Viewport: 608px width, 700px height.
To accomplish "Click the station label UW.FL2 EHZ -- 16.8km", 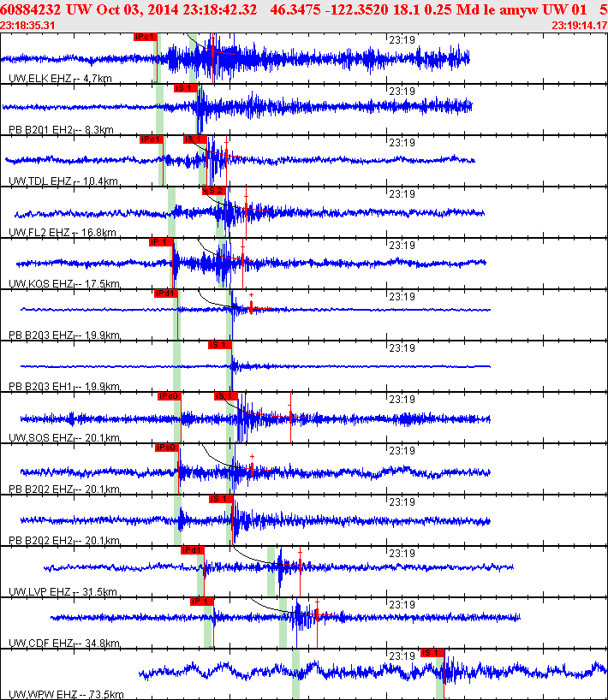I will [x=63, y=233].
